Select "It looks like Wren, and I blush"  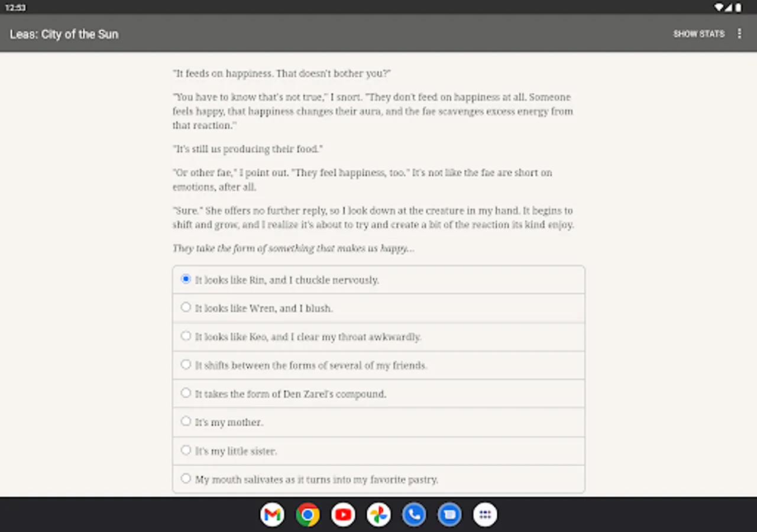378,308
